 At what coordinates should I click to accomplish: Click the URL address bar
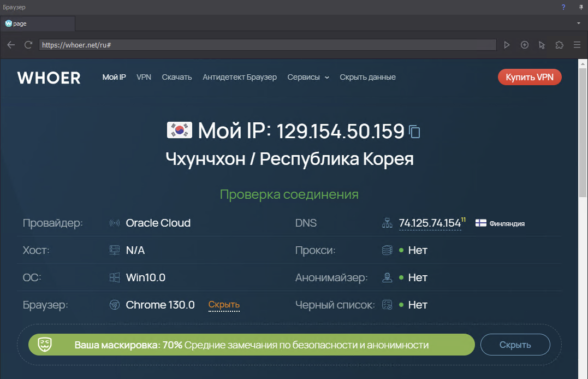click(x=268, y=45)
